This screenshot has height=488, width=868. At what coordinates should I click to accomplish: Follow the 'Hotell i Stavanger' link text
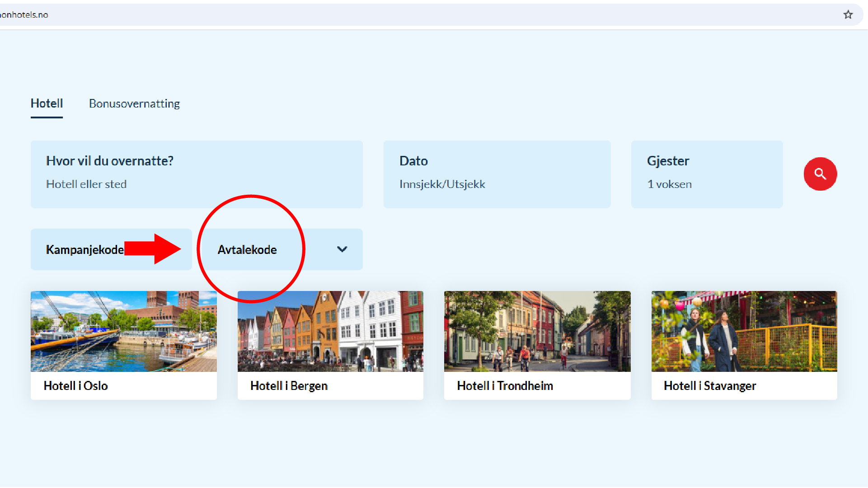tap(710, 386)
